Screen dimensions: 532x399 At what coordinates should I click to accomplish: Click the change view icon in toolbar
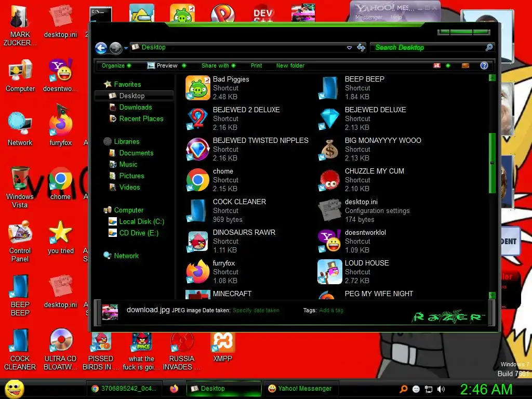click(436, 65)
